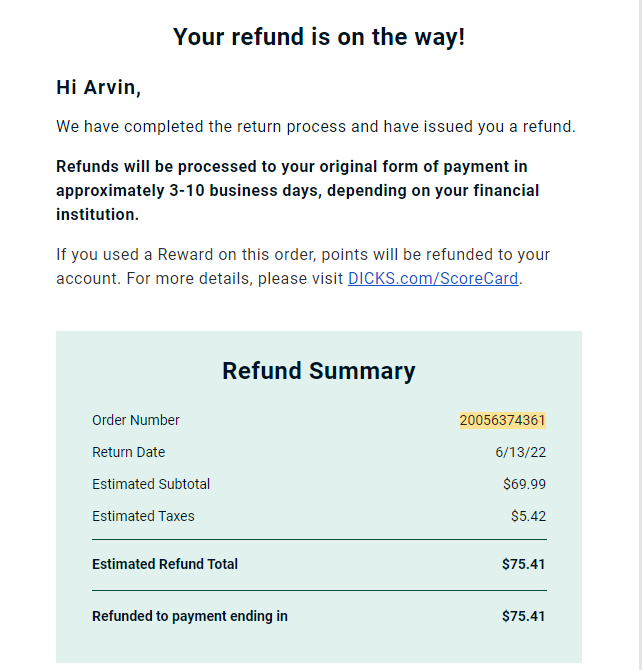Click the $69.99 subtotal amount
This screenshot has height=670, width=642.
click(524, 484)
